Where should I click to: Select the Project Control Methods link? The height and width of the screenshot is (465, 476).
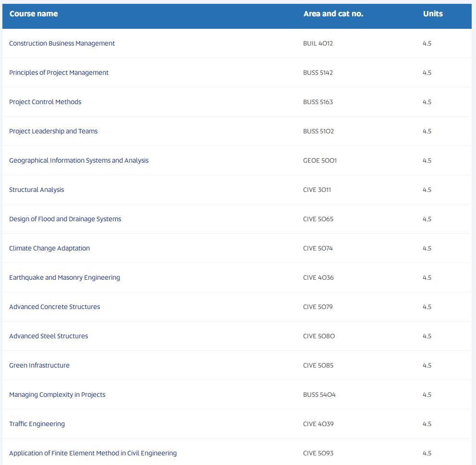coord(45,102)
